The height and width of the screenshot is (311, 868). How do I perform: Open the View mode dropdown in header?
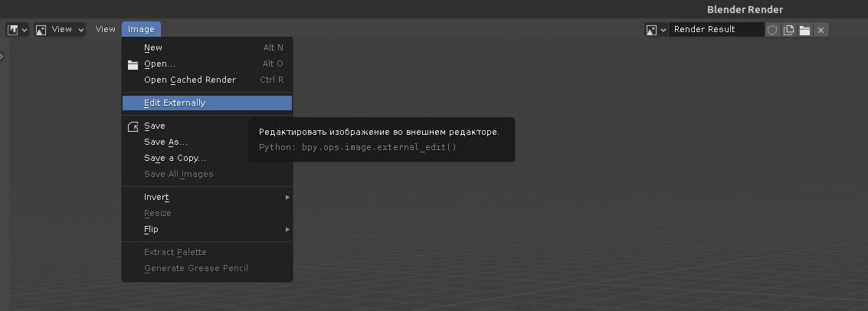coord(60,30)
